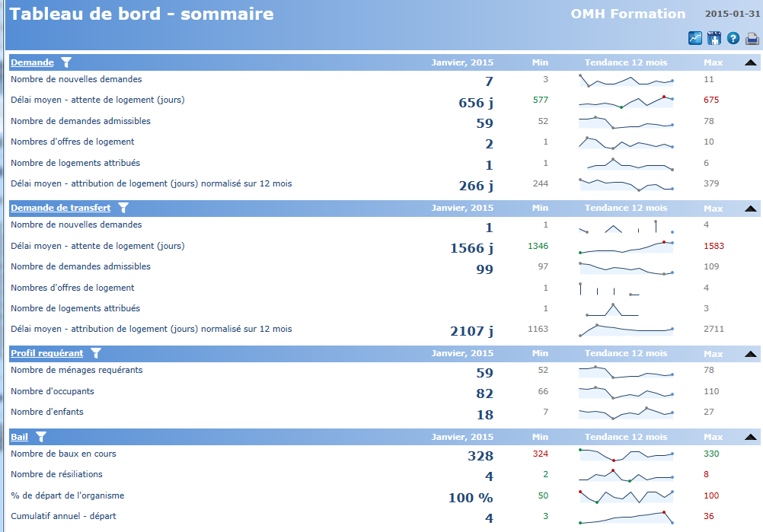Click the Bail heading link
The image size is (763, 532).
19,437
